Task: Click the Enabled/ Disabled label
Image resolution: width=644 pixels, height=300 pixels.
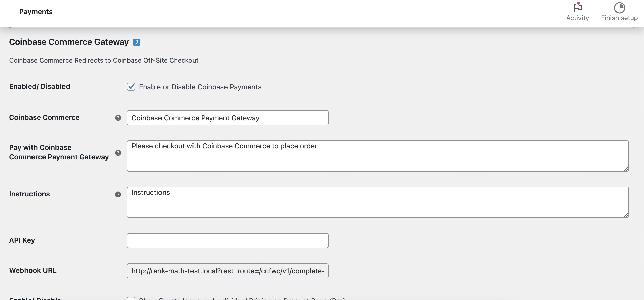Action: (x=40, y=86)
